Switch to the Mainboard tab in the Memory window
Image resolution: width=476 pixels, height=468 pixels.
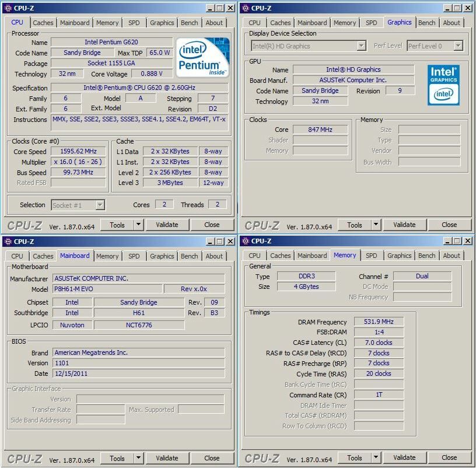312,256
